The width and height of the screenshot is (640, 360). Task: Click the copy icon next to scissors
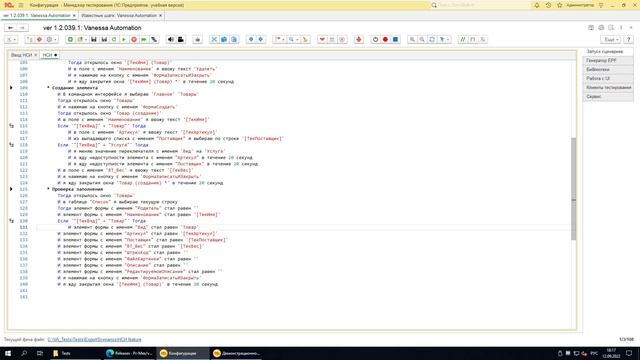(x=224, y=40)
